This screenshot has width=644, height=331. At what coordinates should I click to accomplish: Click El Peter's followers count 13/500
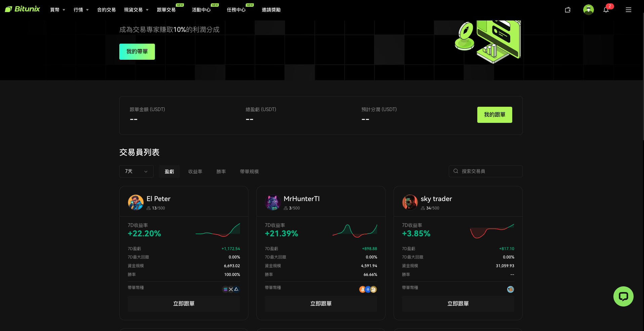tap(156, 208)
